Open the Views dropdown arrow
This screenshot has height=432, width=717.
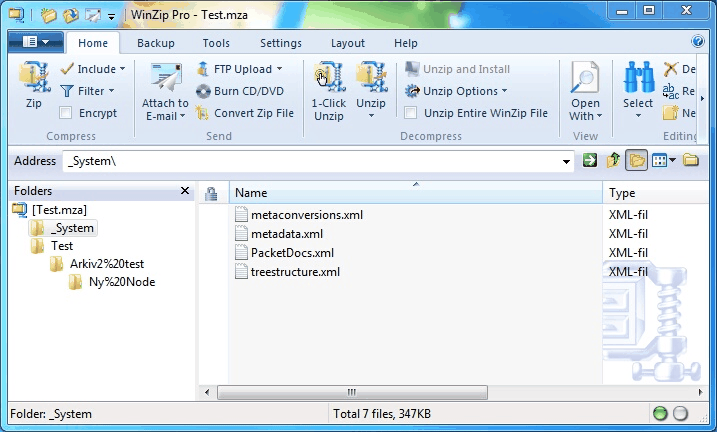pos(672,160)
